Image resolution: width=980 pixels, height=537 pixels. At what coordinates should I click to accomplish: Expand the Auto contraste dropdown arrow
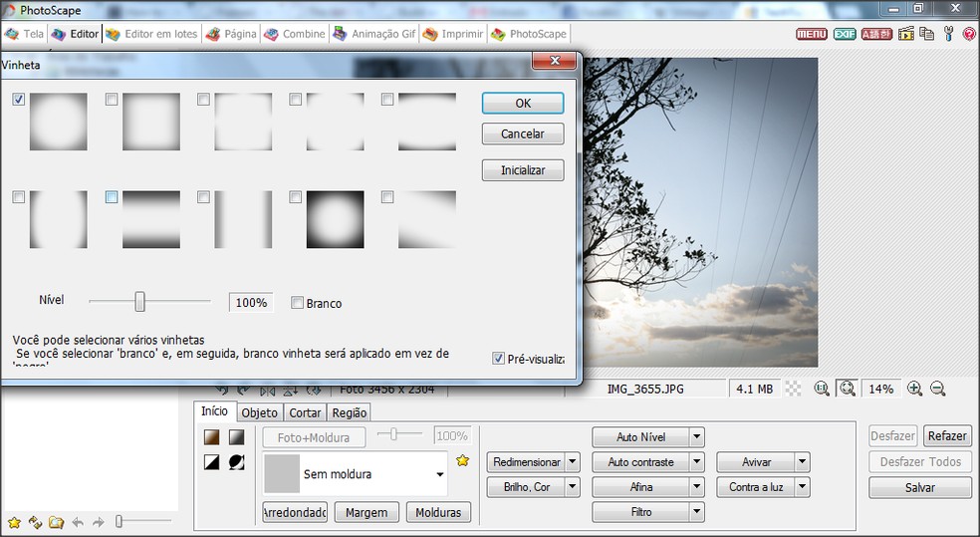(697, 462)
